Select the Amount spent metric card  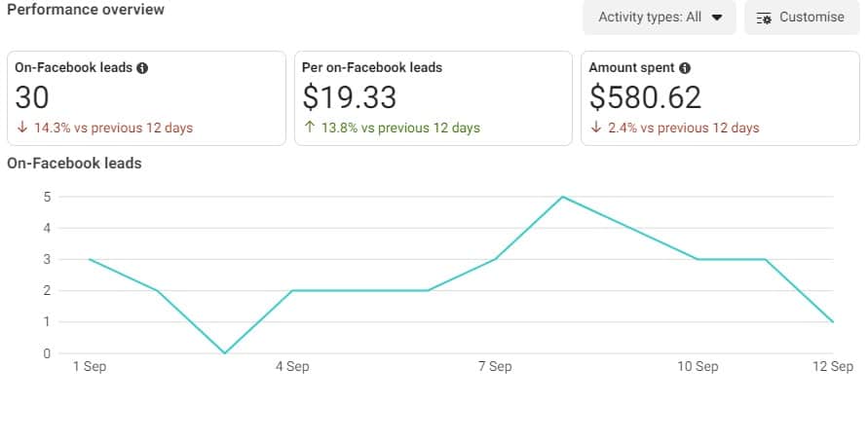click(x=719, y=97)
